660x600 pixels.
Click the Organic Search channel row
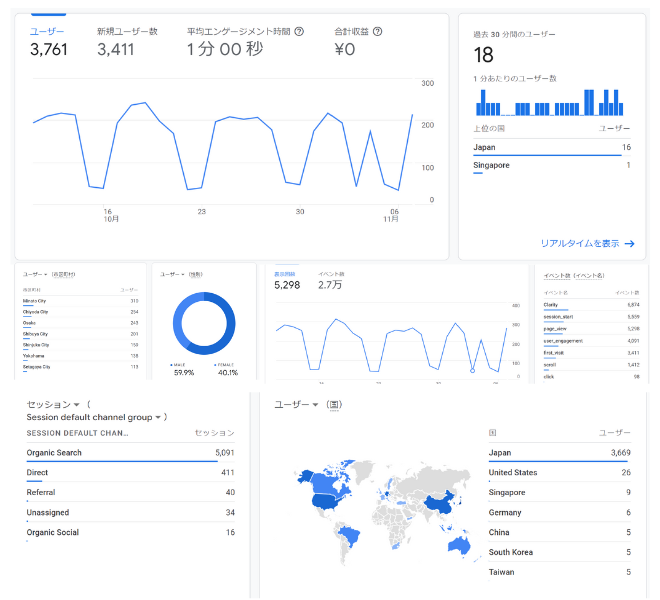tap(130, 453)
